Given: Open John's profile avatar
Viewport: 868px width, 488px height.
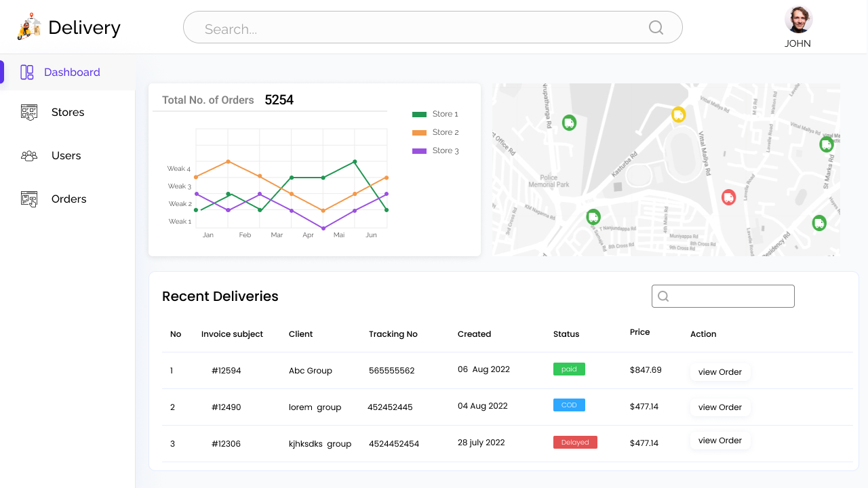Looking at the screenshot, I should [x=798, y=20].
